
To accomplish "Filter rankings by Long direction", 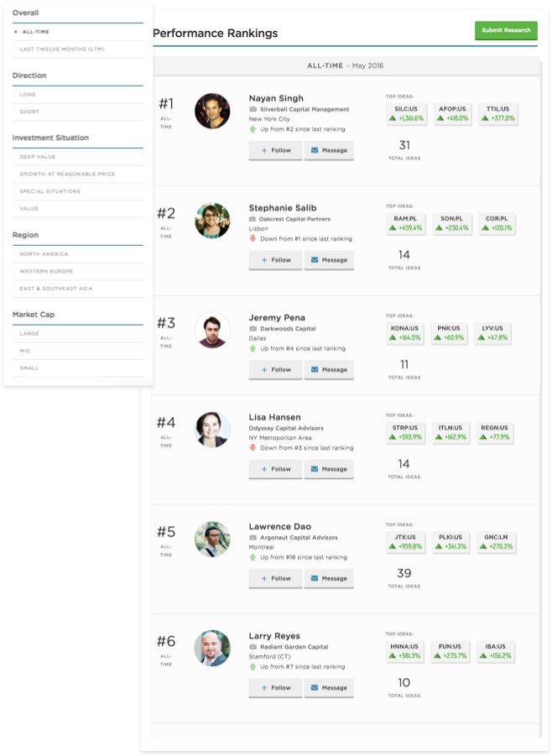I will tap(29, 94).
